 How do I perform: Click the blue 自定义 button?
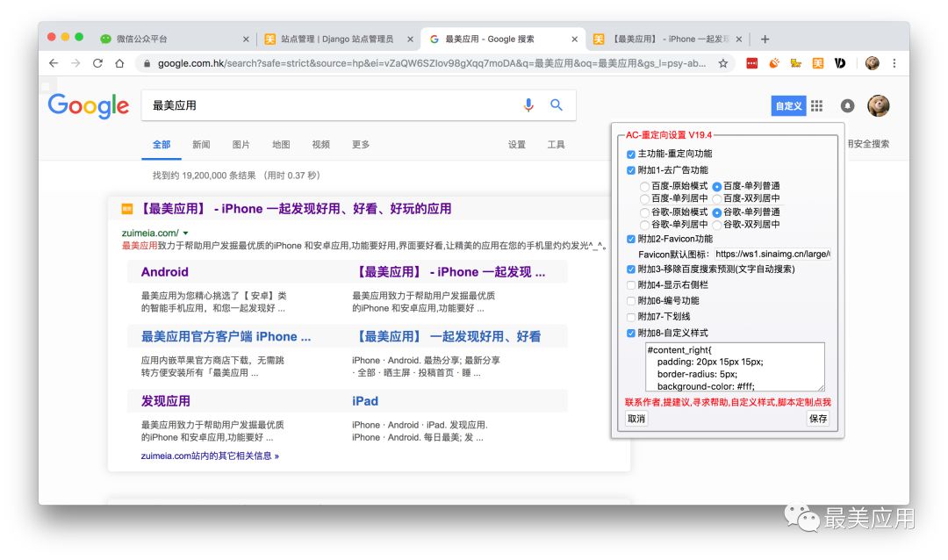click(x=788, y=106)
